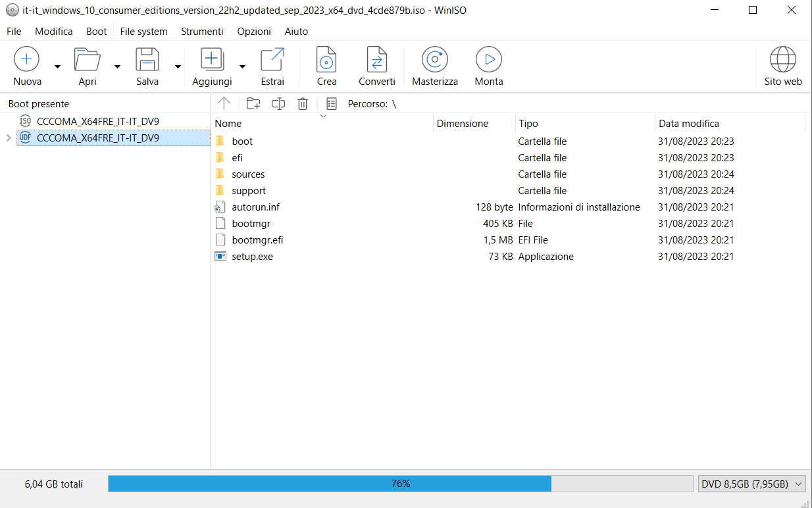This screenshot has width=812, height=508.
Task: Click the Converti convert icon
Action: [377, 59]
